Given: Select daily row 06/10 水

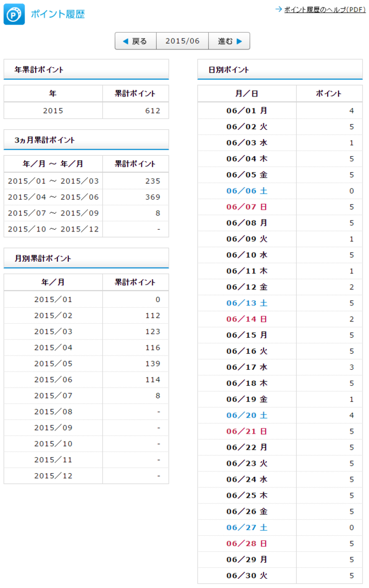Looking at the screenshot, I should [280, 254].
